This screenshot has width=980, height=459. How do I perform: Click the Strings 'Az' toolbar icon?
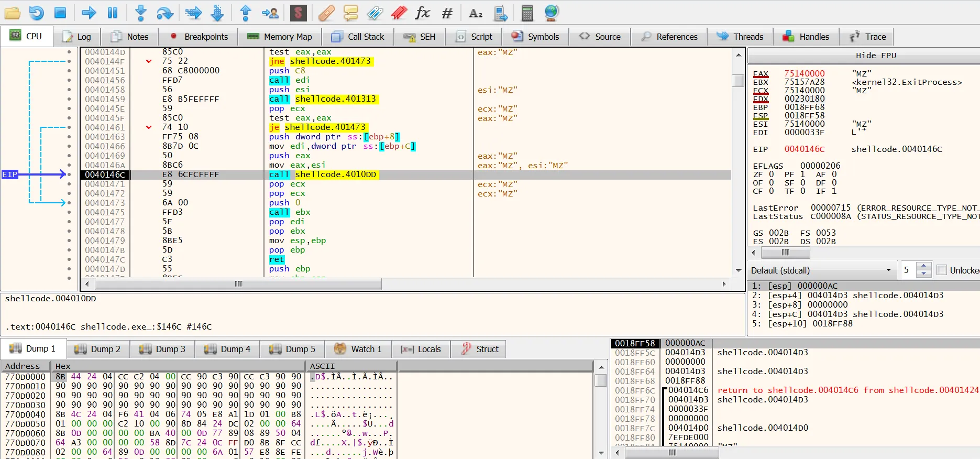(476, 13)
